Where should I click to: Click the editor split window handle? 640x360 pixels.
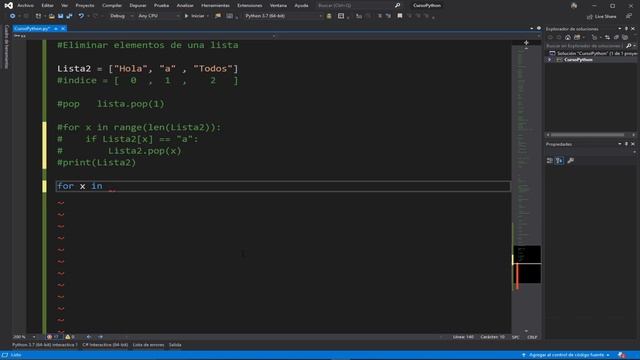coord(526,42)
